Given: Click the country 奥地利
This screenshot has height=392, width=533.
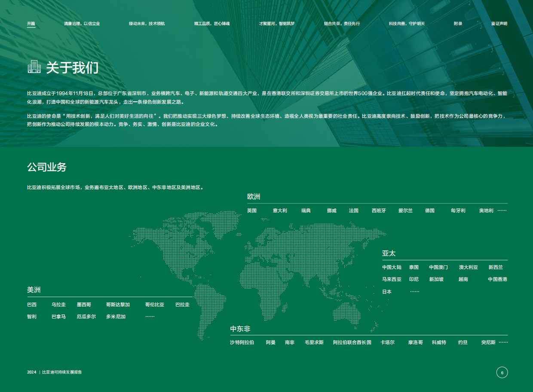Looking at the screenshot, I should 486,211.
